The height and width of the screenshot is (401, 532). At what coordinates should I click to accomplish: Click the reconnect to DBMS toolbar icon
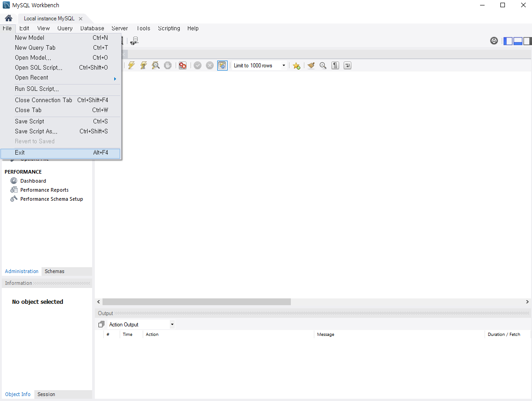click(135, 41)
